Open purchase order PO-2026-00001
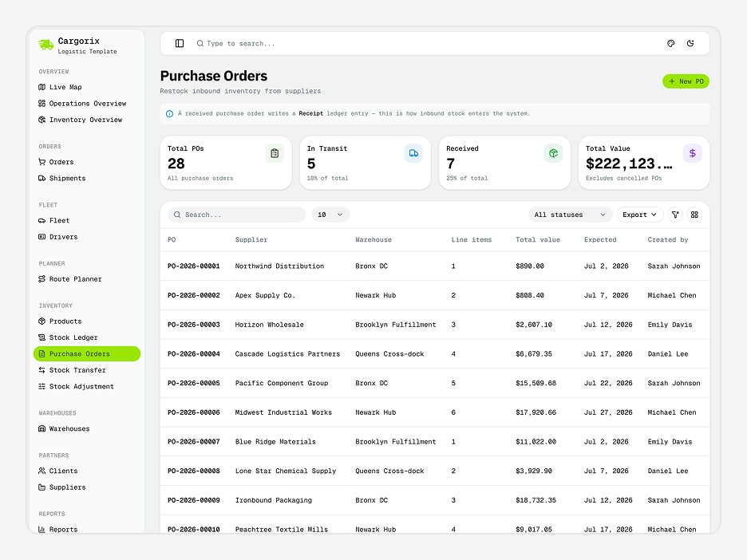Viewport: 747px width, 560px height. pos(193,266)
